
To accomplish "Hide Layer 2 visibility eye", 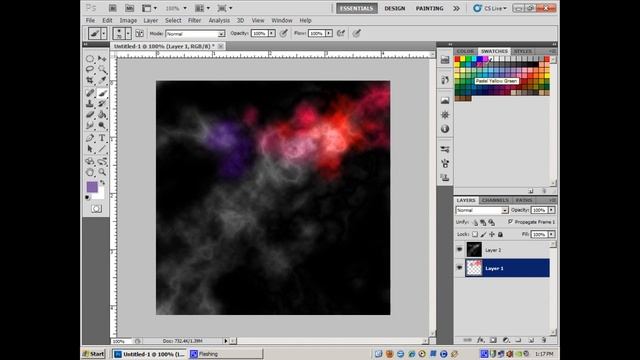I will coord(460,249).
